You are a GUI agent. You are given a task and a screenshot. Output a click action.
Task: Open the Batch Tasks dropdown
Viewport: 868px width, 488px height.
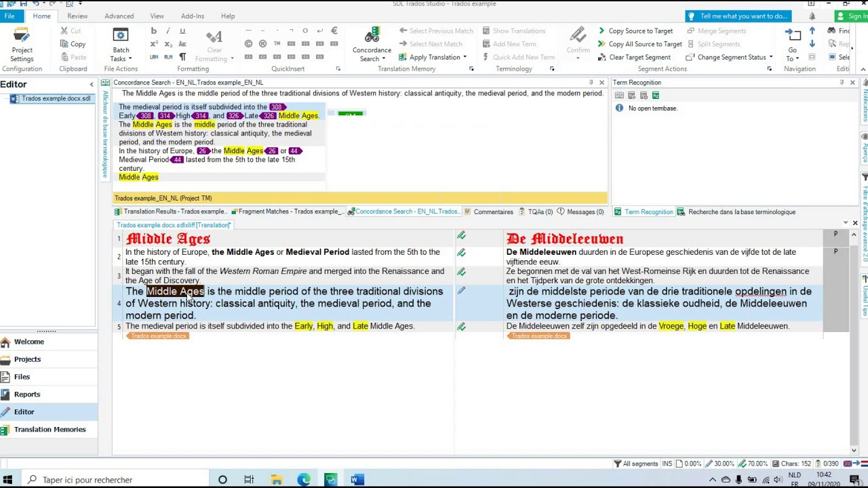pos(121,45)
